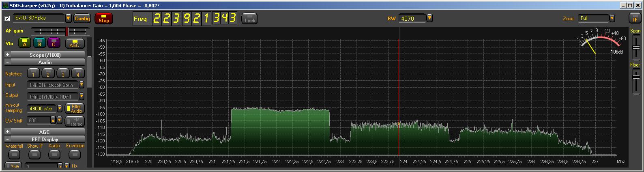
Task: Enable notch filter 3
Action: (63, 73)
